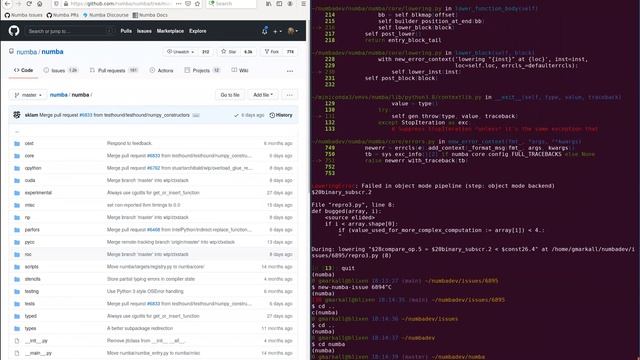Switch to the Code tab
This screenshot has width=640, height=360.
[x=23, y=70]
